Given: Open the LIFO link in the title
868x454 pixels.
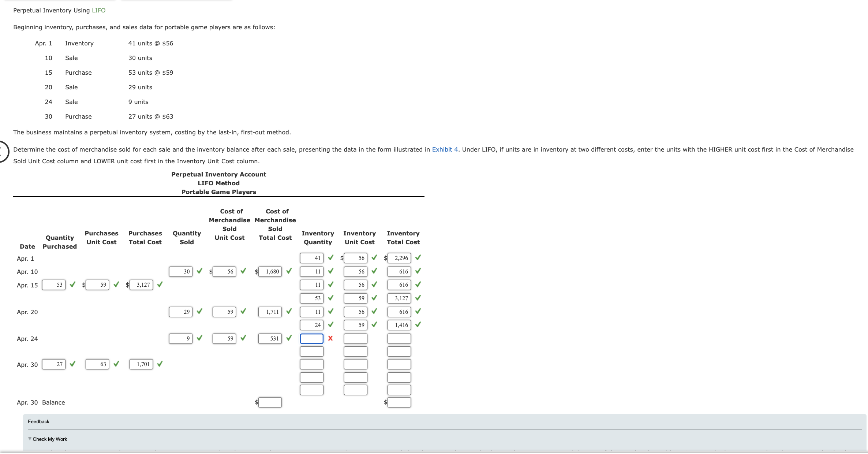Looking at the screenshot, I should click(98, 10).
